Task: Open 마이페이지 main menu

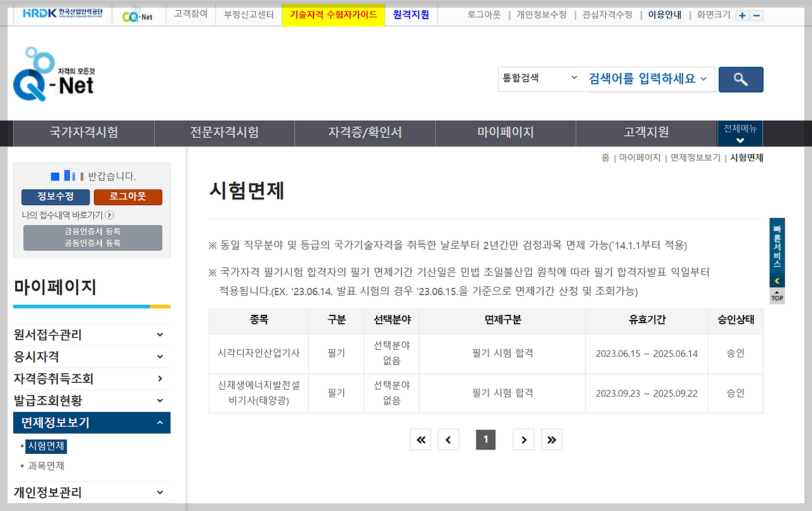Action: pyautogui.click(x=506, y=133)
